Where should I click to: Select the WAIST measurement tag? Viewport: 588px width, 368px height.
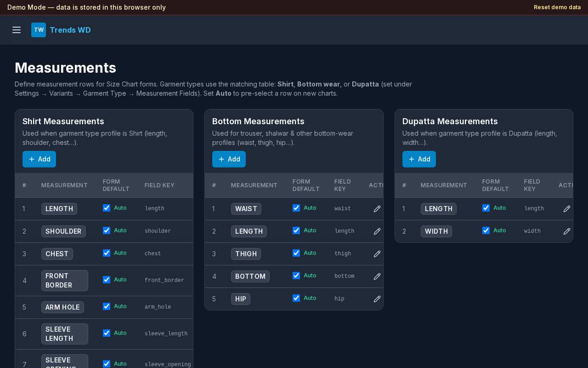coord(246,209)
